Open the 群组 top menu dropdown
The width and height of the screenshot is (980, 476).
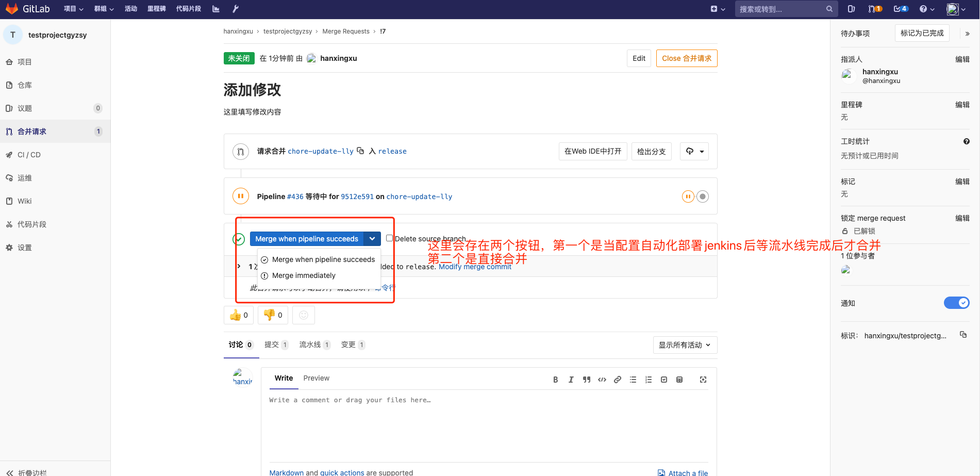pyautogui.click(x=104, y=9)
